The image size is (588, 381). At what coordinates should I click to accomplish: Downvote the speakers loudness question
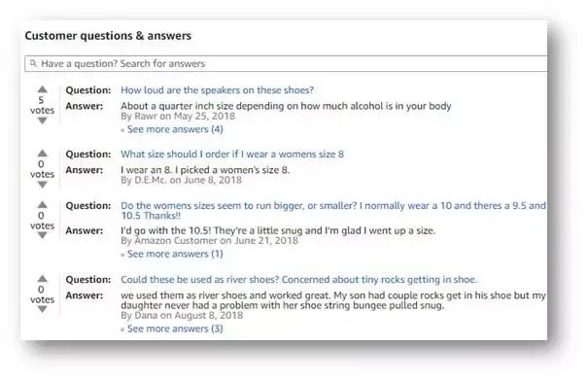[x=43, y=121]
